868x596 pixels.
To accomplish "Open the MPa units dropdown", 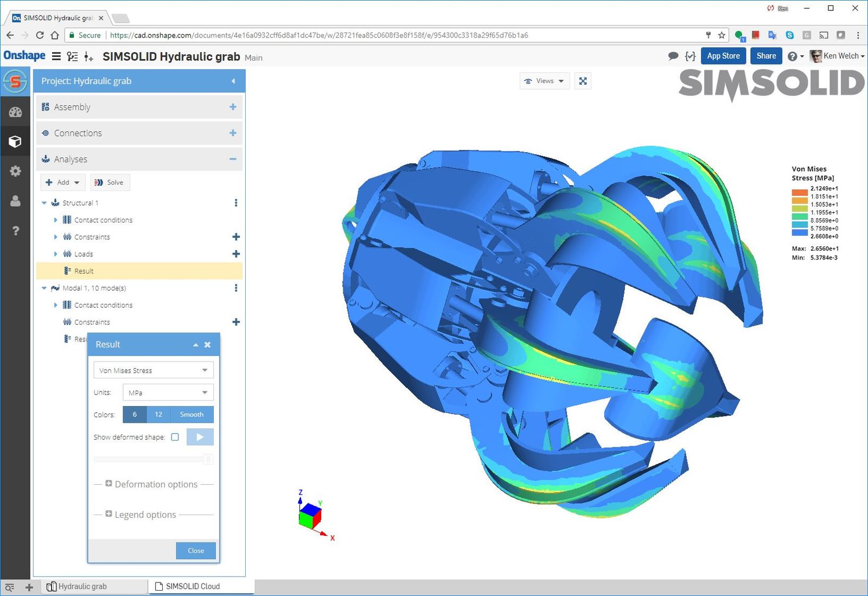I will [x=168, y=392].
